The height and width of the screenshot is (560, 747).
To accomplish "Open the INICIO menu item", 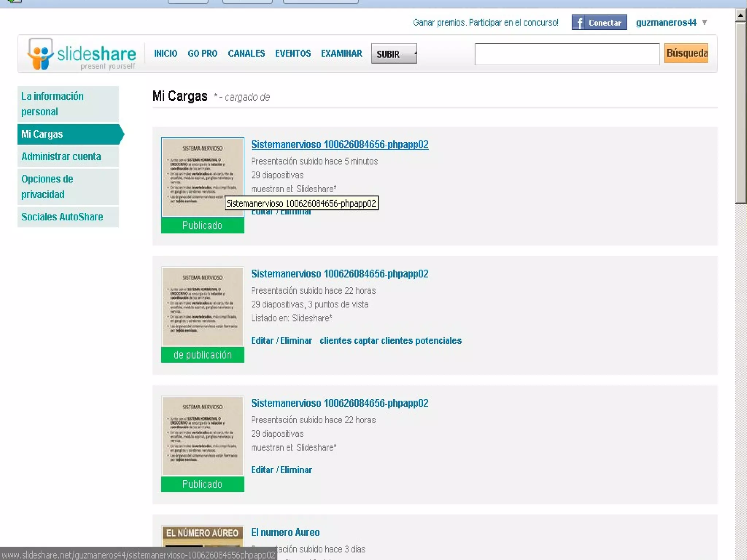I will point(165,54).
